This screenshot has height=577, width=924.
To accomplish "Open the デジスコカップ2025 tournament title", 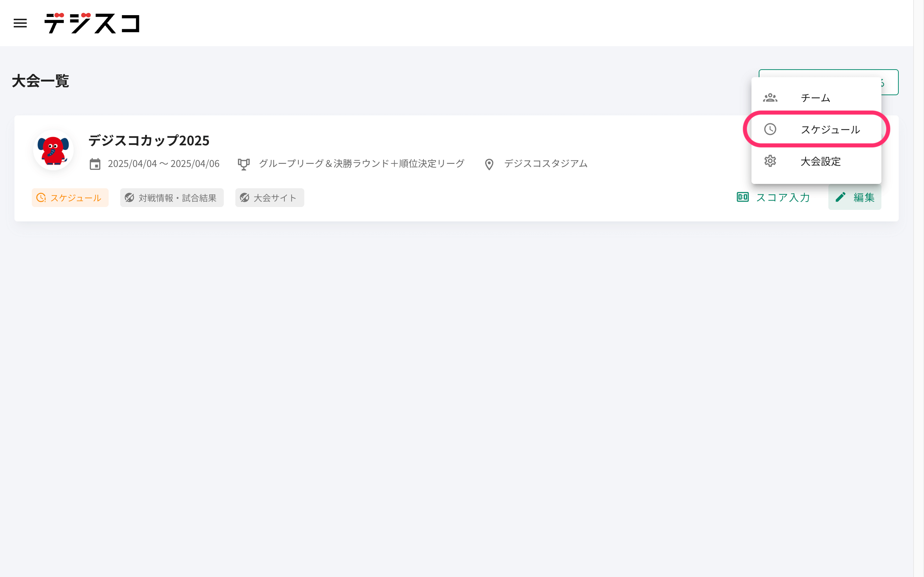I will pyautogui.click(x=149, y=140).
